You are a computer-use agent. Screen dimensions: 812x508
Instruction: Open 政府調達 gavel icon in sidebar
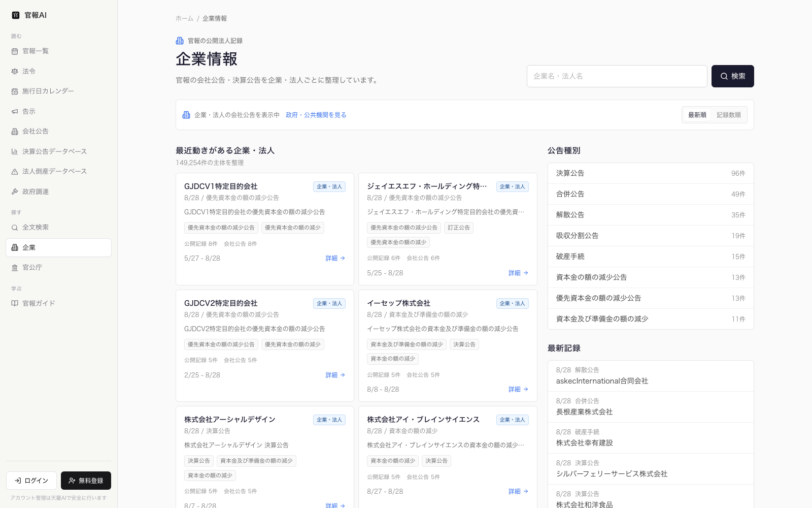tap(15, 192)
